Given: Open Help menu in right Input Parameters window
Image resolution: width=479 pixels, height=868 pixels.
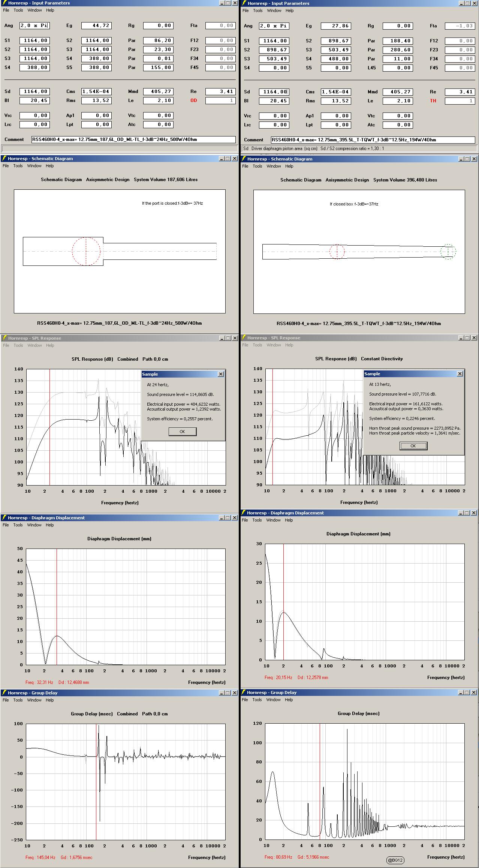Looking at the screenshot, I should tap(290, 10).
